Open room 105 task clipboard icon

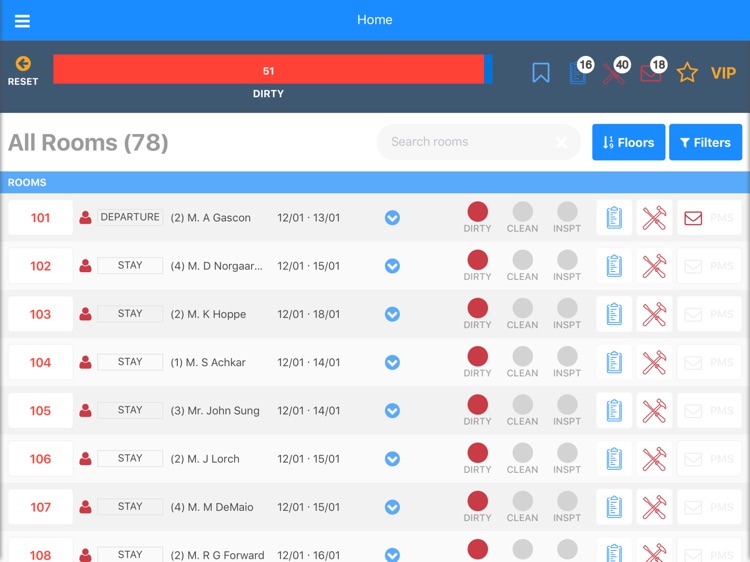(x=614, y=411)
